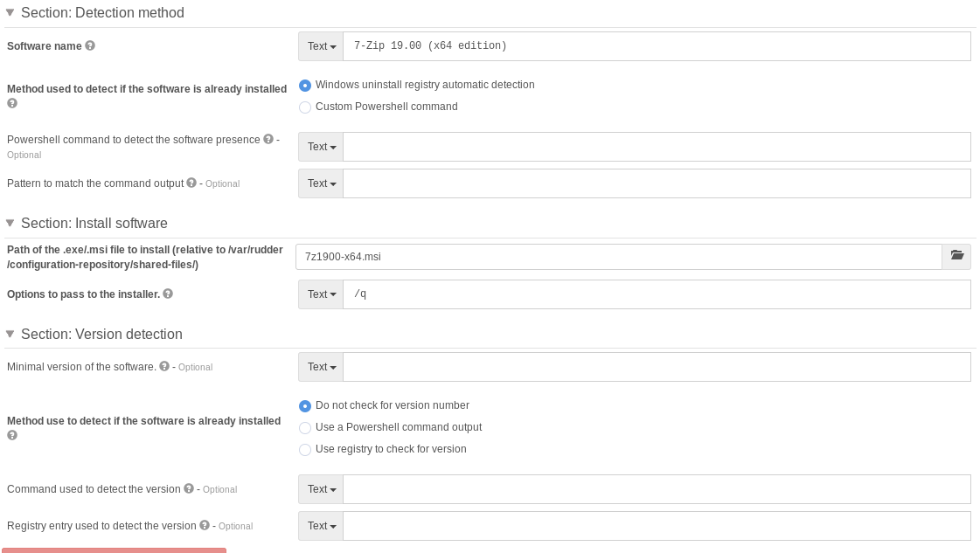Click the installer path field containing 7z1900-x64.msi

tap(618, 257)
